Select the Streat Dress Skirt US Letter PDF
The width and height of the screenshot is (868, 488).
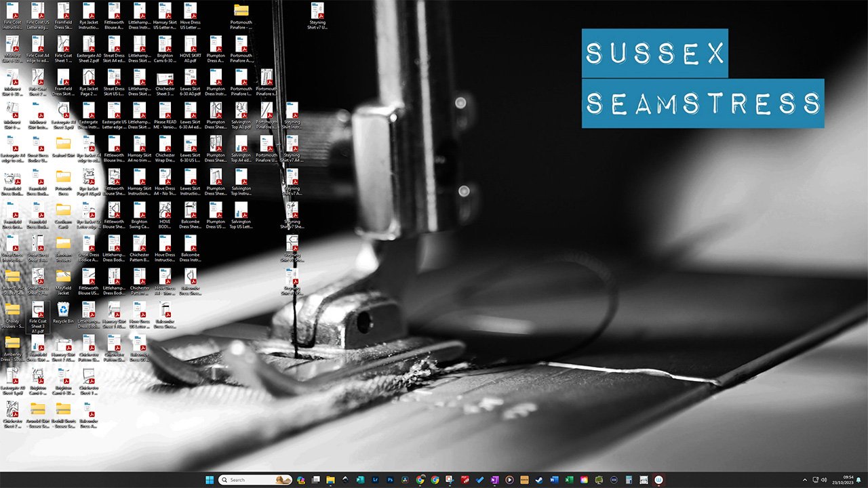(x=114, y=84)
